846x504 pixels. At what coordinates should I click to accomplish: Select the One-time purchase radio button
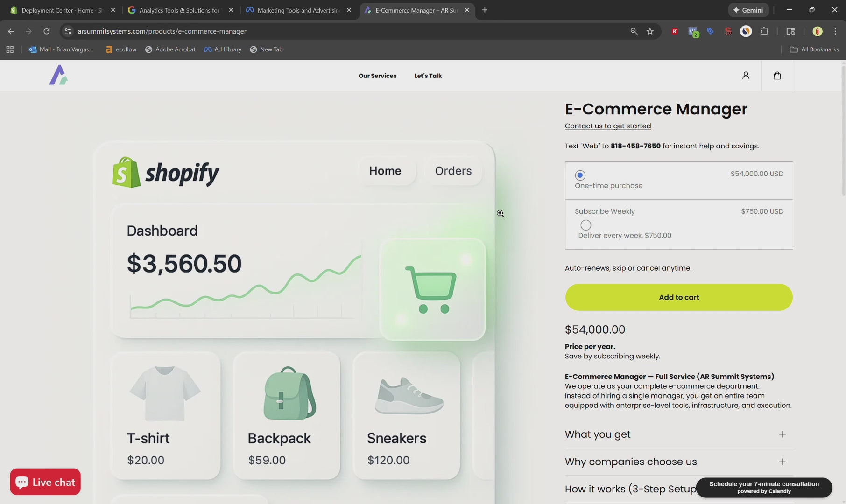pos(580,175)
